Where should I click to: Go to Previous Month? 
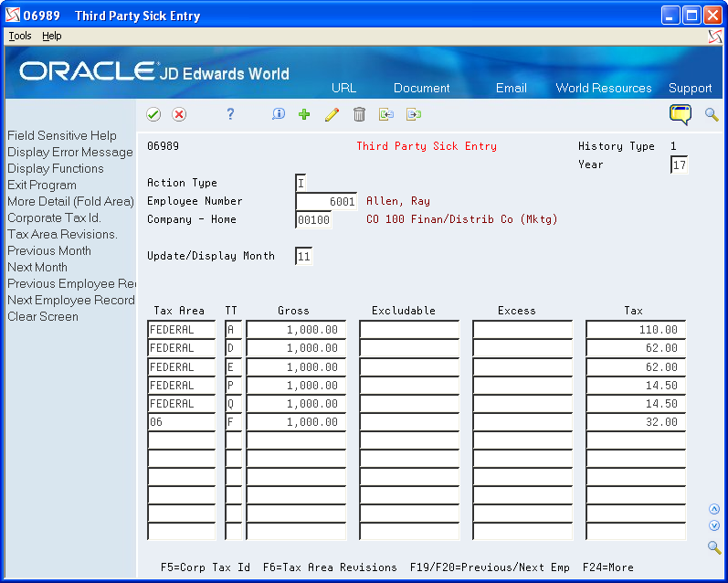(x=49, y=251)
